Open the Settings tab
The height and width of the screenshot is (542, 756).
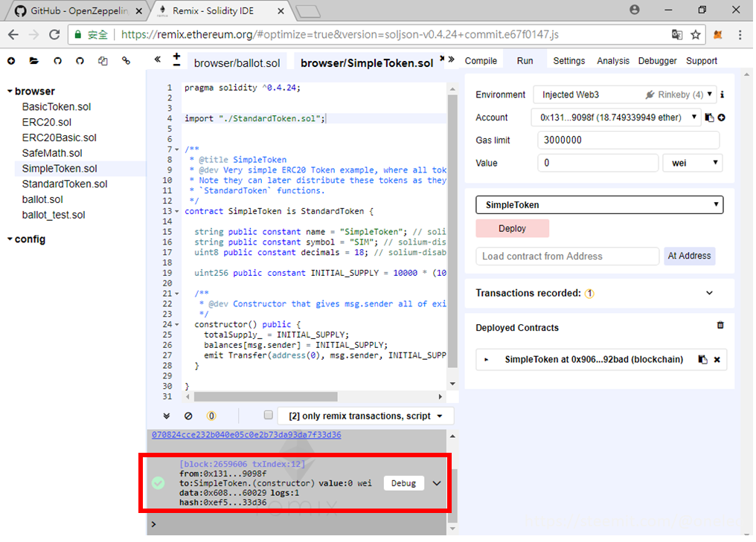pos(569,61)
